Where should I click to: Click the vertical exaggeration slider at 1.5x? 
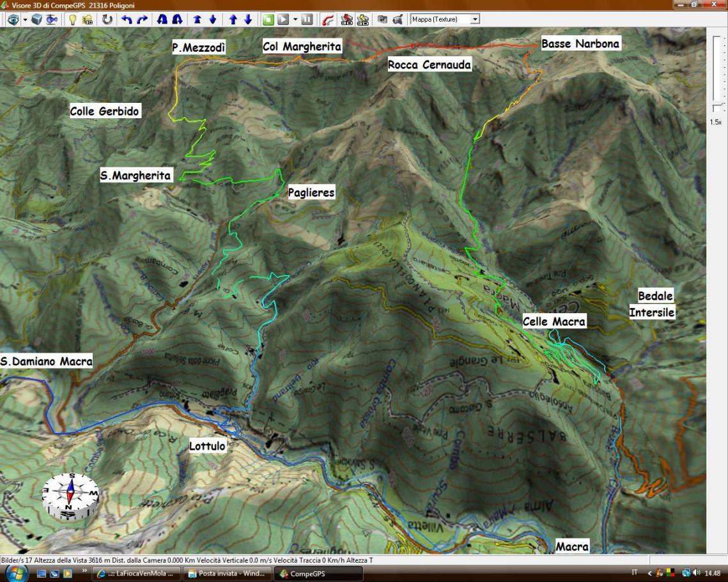click(x=718, y=107)
